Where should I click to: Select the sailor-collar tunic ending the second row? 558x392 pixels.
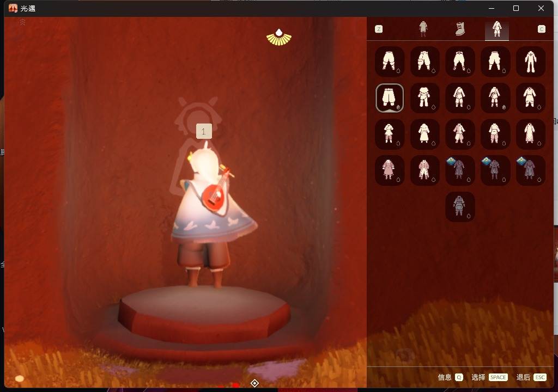pos(530,98)
